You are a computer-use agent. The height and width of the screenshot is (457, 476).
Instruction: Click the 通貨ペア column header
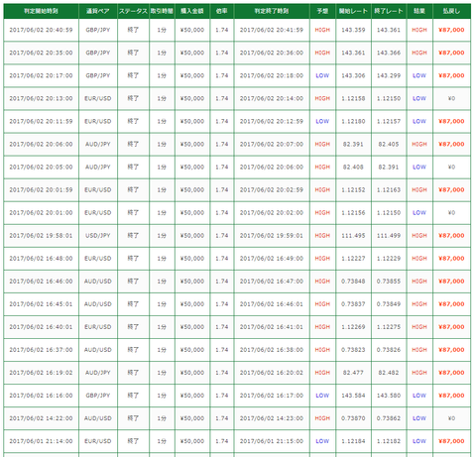click(98, 11)
